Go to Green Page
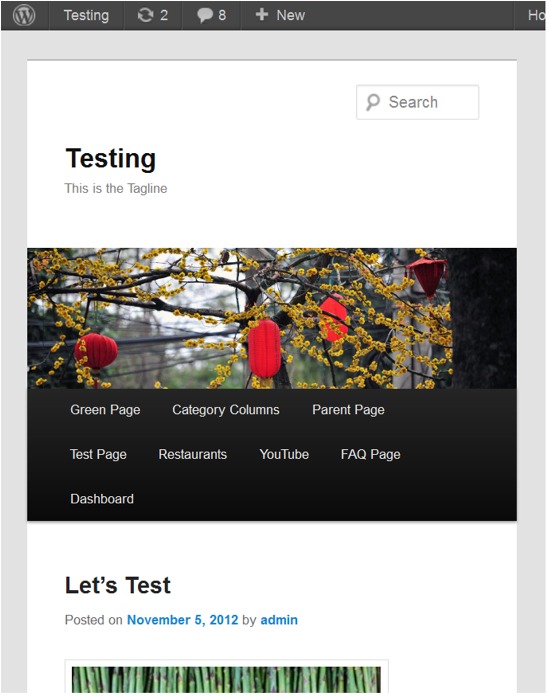The image size is (549, 698). (x=105, y=410)
